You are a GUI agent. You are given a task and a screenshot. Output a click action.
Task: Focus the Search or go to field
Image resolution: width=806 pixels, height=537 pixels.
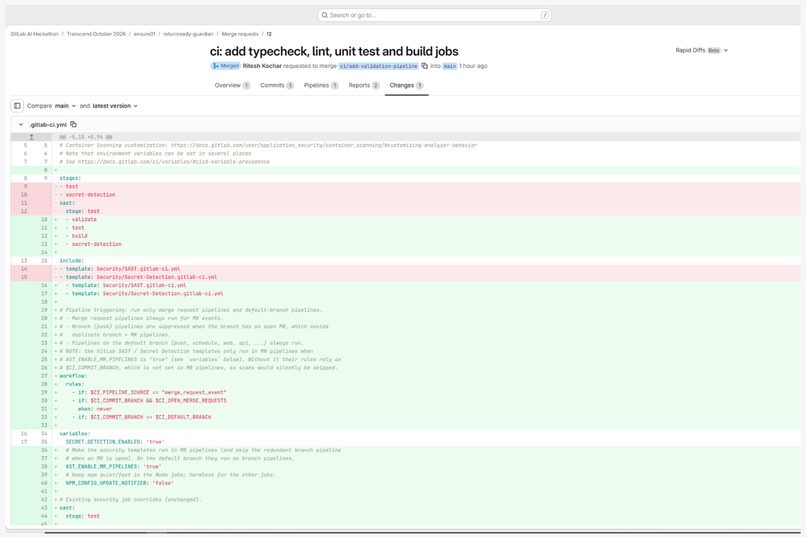click(434, 15)
